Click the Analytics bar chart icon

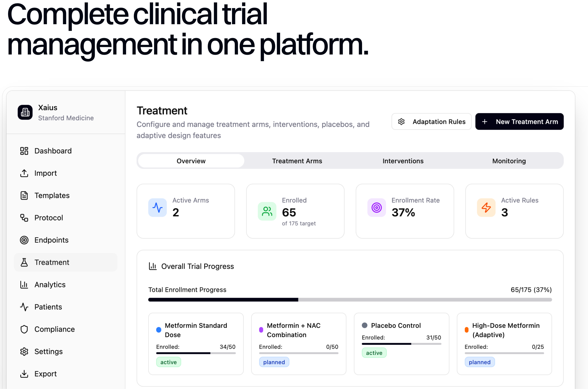pyautogui.click(x=24, y=285)
